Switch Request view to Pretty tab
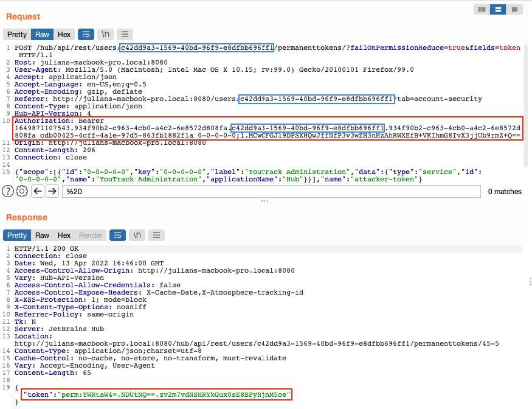 tap(17, 34)
